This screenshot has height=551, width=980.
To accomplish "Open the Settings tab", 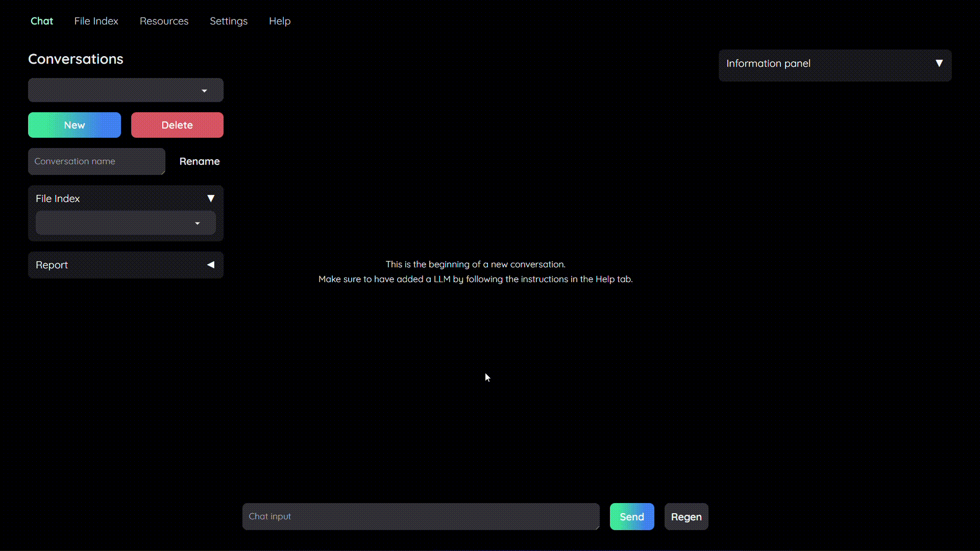I will (x=228, y=21).
